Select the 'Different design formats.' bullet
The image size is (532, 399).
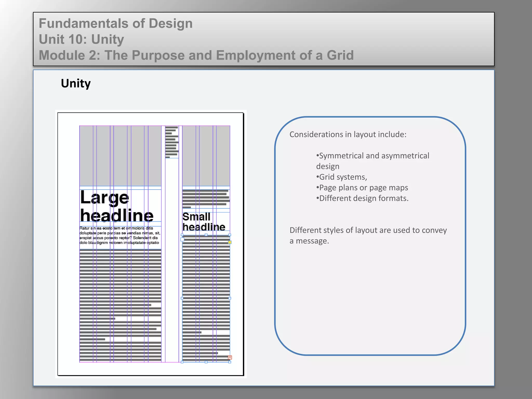362,198
